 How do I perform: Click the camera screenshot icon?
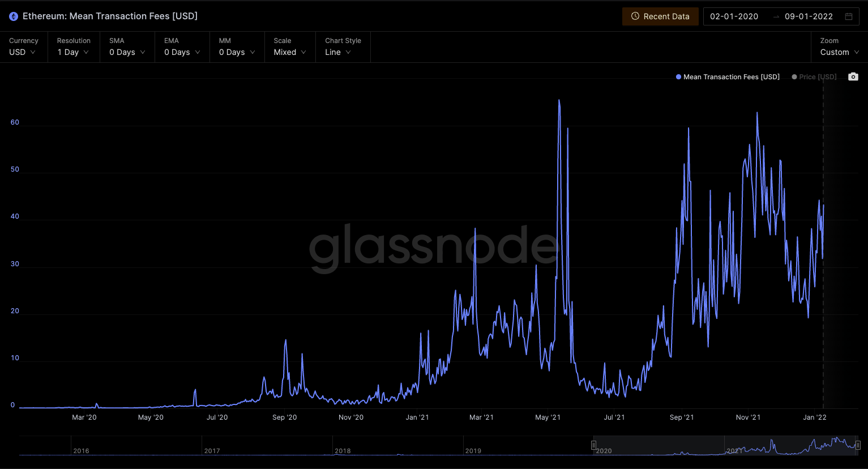[x=853, y=77]
